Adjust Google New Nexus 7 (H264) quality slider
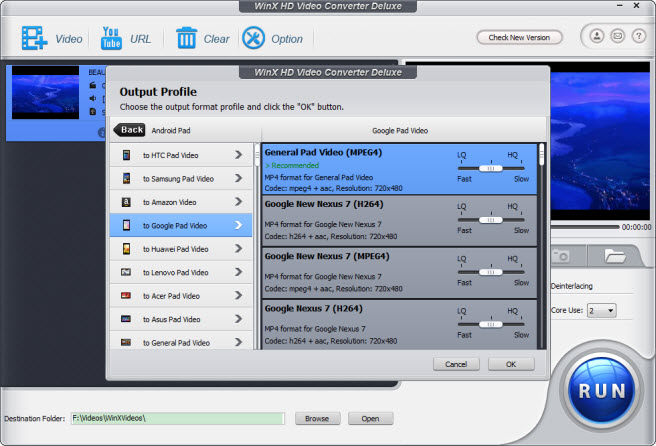656x446 pixels. [x=491, y=220]
